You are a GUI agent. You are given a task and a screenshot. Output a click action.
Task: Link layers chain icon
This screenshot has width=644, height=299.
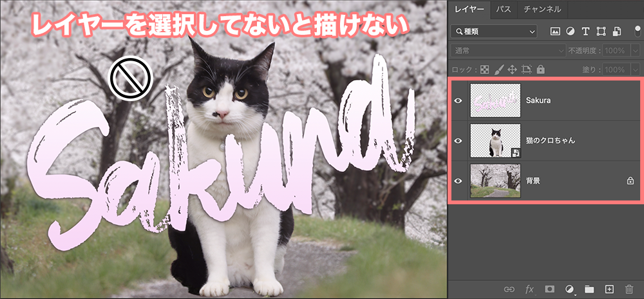click(x=509, y=289)
